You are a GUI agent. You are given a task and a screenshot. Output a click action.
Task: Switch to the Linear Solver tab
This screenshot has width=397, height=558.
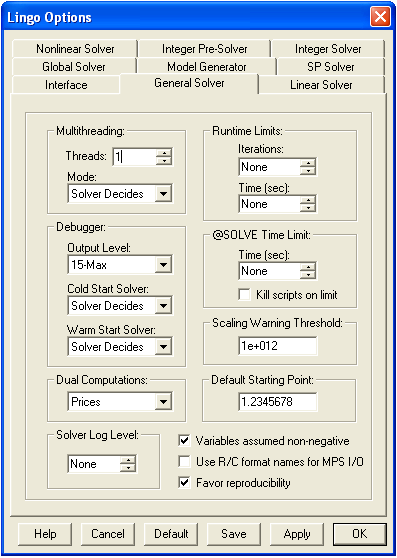pos(321,85)
